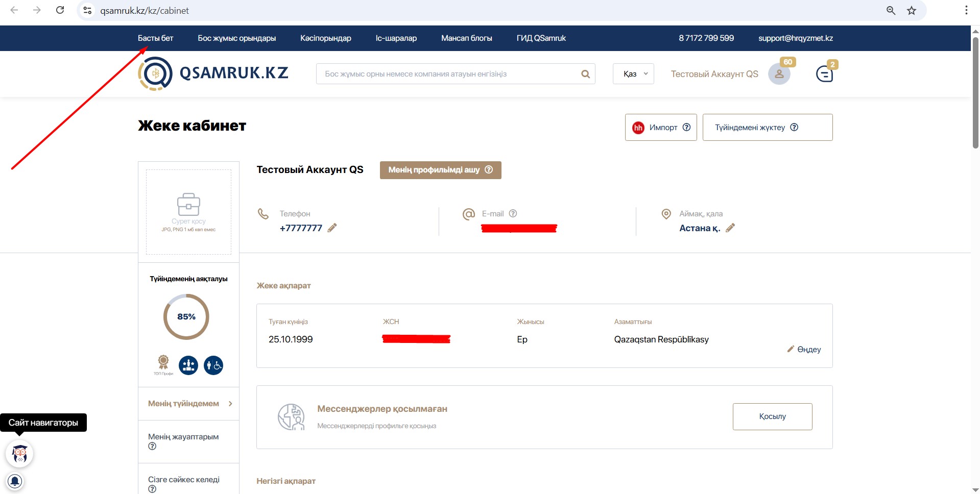Click the ТОП Профи award badge
The width and height of the screenshot is (980, 494).
coord(163,364)
